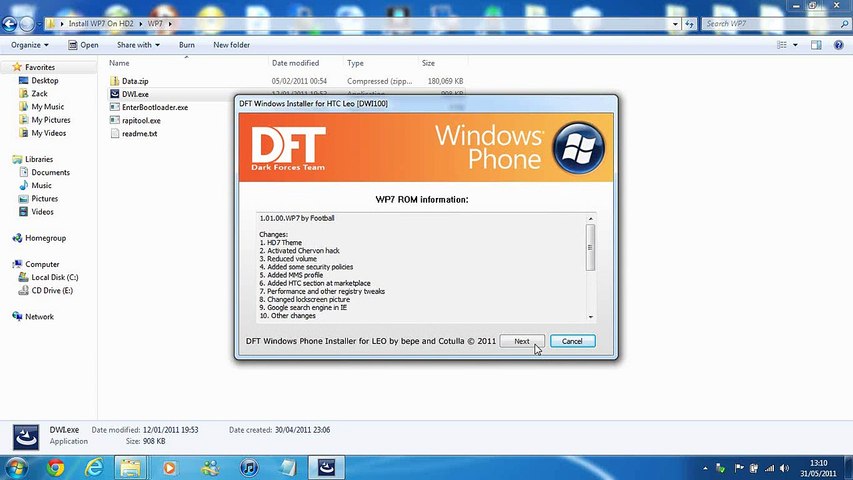Select Favorites in navigation pane
The height and width of the screenshot is (480, 853).
tap(40, 67)
